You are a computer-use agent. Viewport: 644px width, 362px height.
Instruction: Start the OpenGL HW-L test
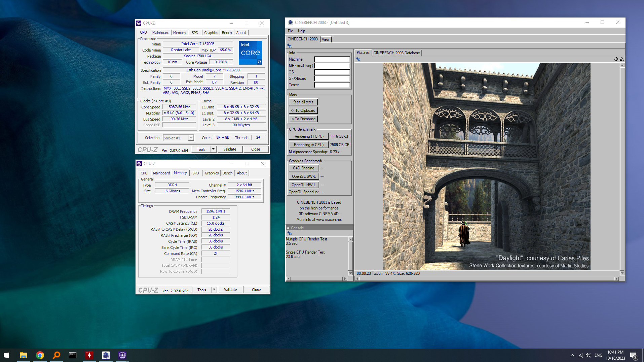[303, 185]
